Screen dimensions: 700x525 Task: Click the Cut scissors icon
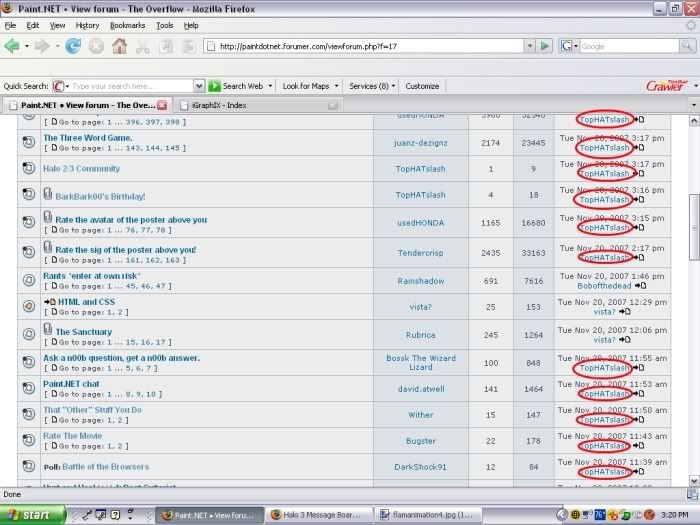click(143, 46)
